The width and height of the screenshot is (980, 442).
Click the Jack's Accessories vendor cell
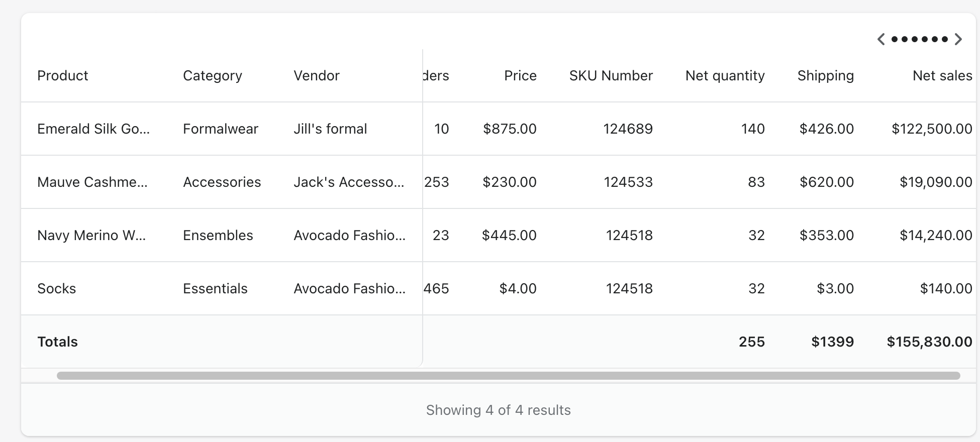[x=349, y=182]
